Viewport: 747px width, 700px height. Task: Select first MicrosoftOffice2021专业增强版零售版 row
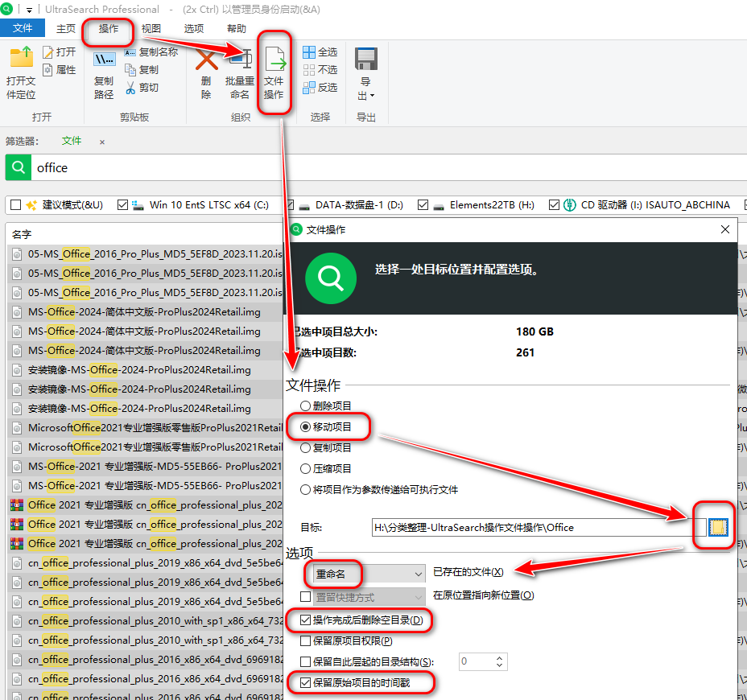coord(146,427)
